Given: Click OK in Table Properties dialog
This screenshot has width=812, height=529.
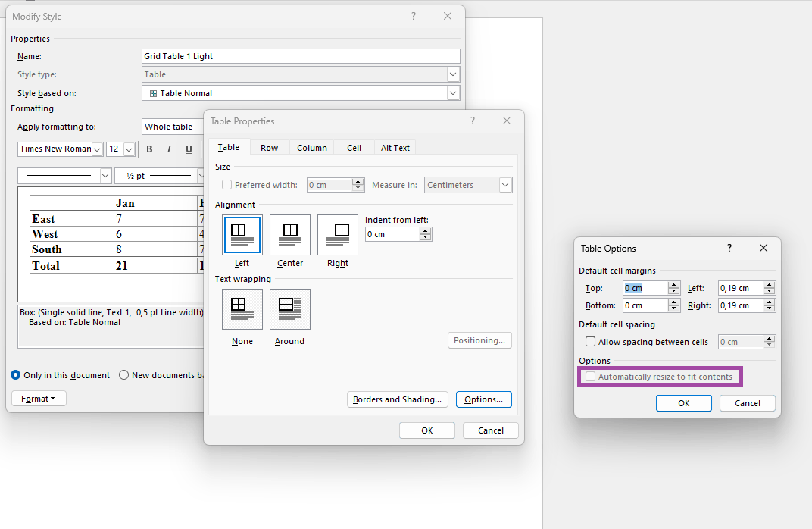Looking at the screenshot, I should tap(426, 430).
